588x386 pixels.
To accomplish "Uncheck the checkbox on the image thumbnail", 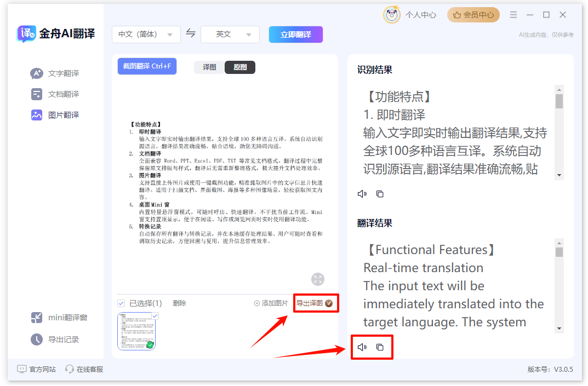I will coord(154,316).
